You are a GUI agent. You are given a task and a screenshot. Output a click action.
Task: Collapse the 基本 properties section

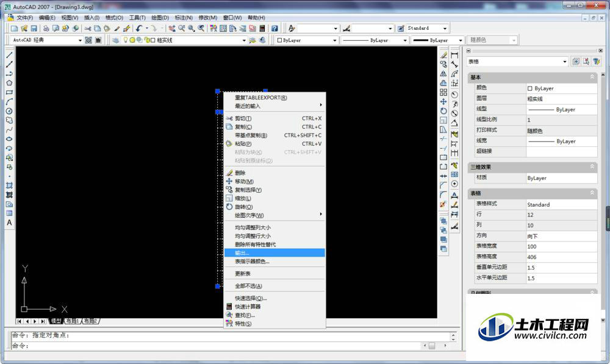point(592,77)
